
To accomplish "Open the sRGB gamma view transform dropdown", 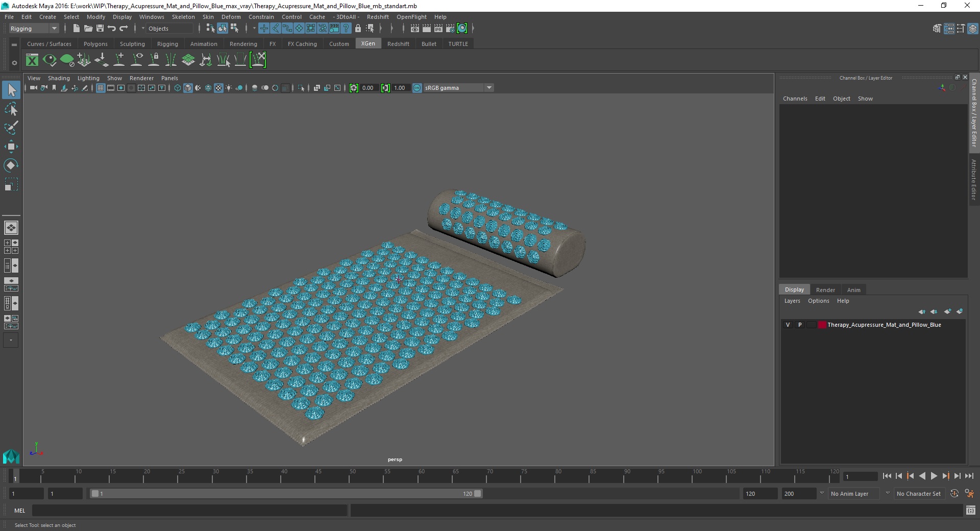I will (458, 88).
